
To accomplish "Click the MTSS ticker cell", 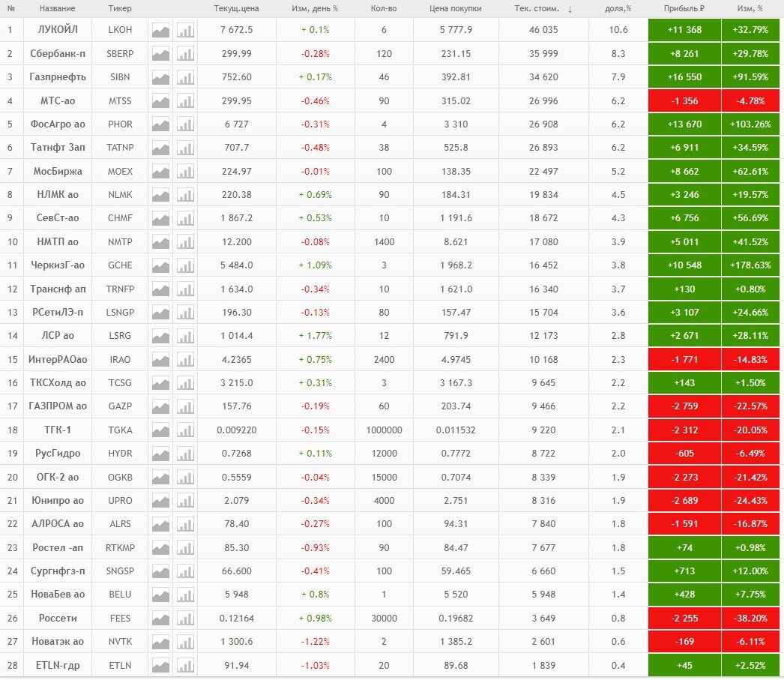I will pyautogui.click(x=120, y=101).
